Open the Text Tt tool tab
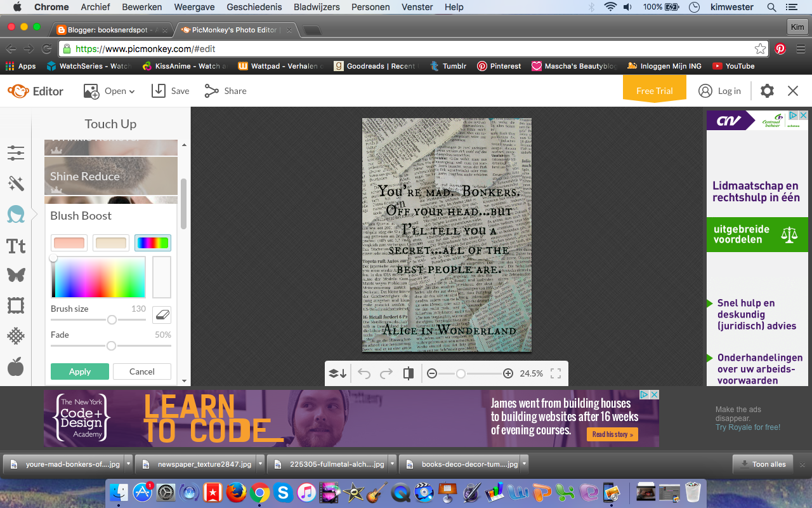812x508 pixels. coord(16,246)
